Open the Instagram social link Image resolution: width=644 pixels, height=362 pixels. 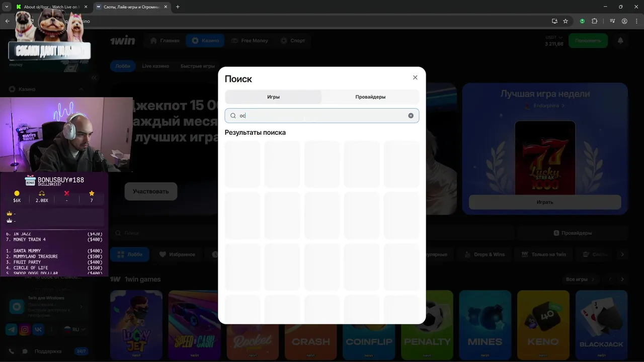pyautogui.click(x=25, y=329)
